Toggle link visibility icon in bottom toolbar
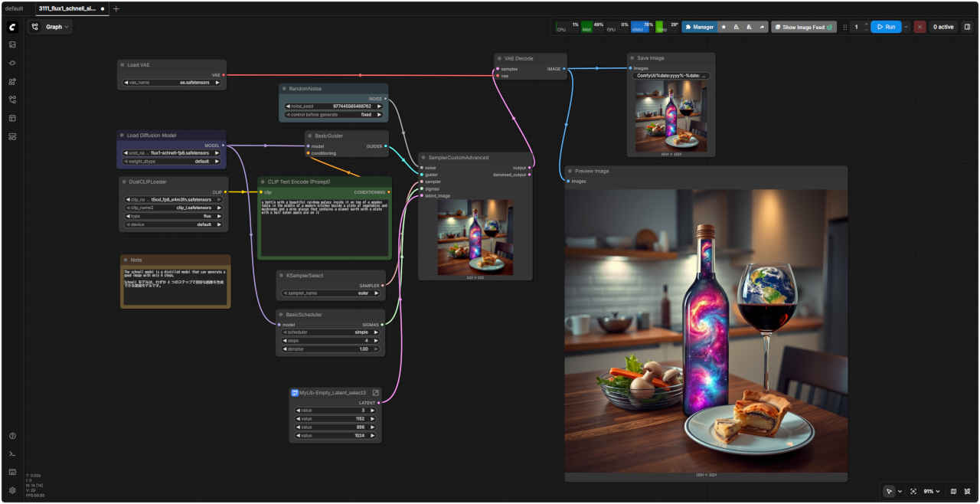Viewport: 980px width, 504px height. [x=968, y=491]
